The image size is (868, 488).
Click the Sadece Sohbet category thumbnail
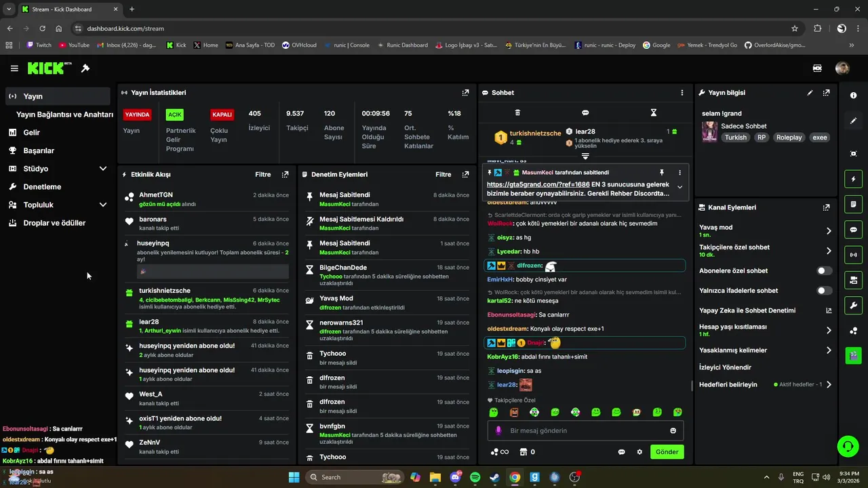click(709, 131)
